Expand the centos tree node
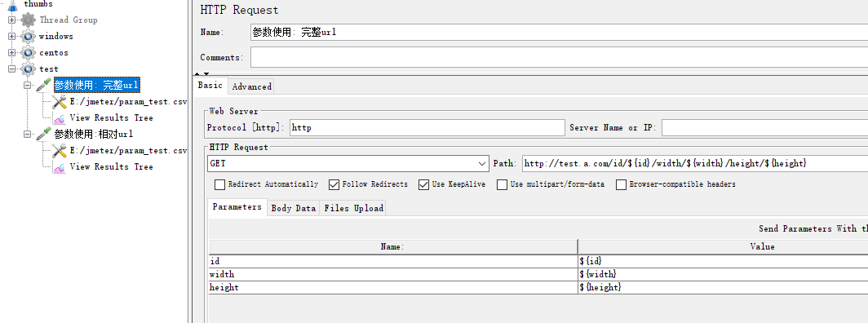 [11, 53]
